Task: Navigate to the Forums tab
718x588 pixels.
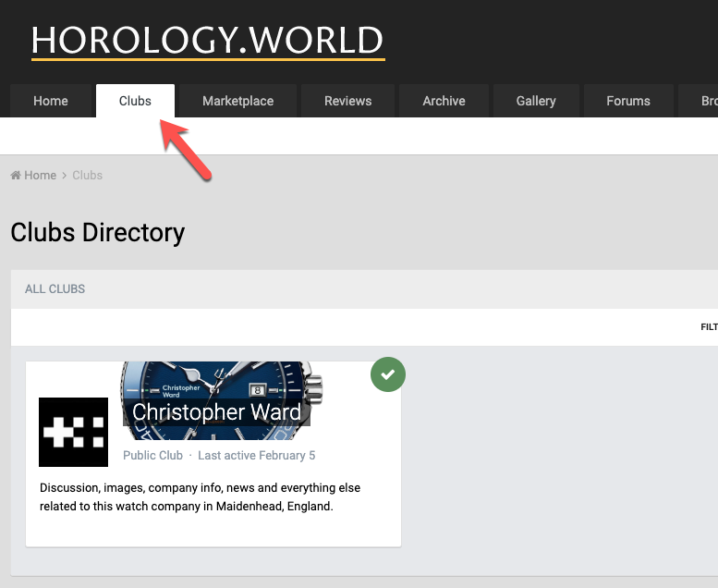Action: (x=628, y=101)
